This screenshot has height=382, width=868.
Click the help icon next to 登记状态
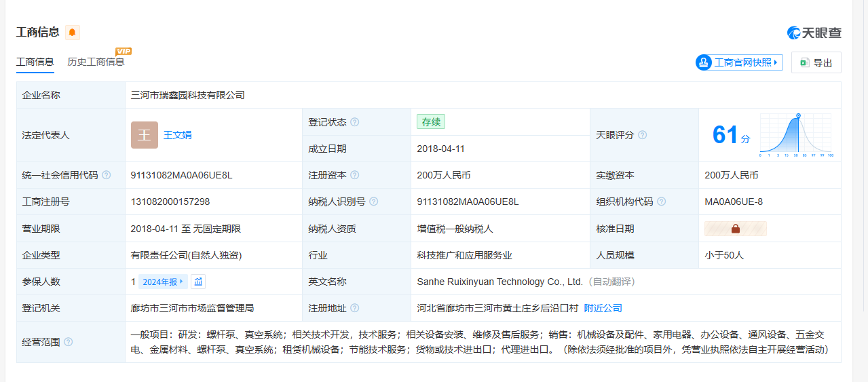355,122
